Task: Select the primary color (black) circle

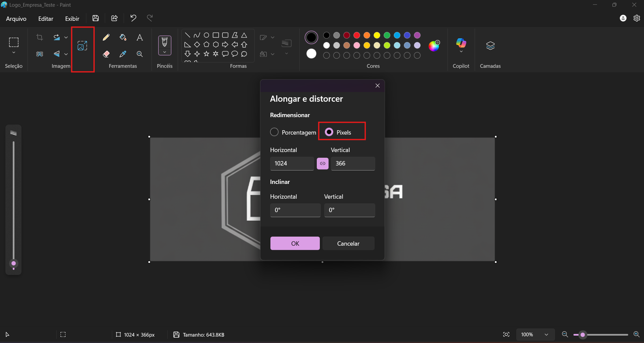Action: (x=311, y=37)
